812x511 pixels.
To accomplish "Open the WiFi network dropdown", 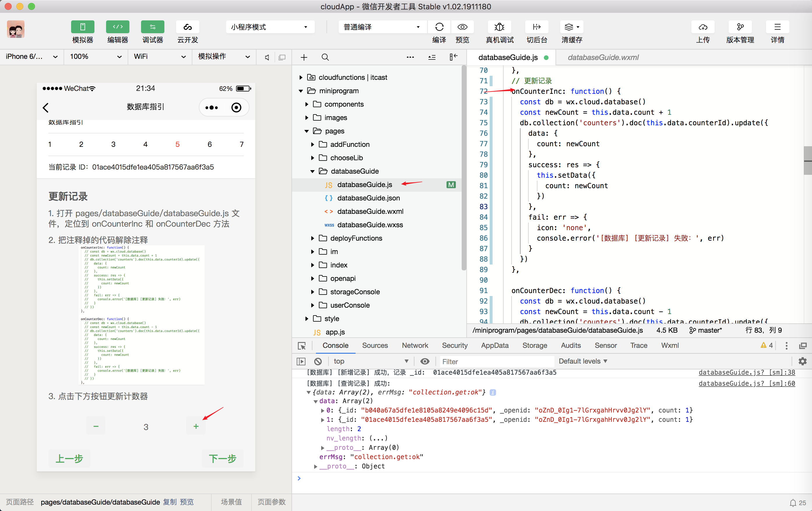I will click(x=160, y=57).
